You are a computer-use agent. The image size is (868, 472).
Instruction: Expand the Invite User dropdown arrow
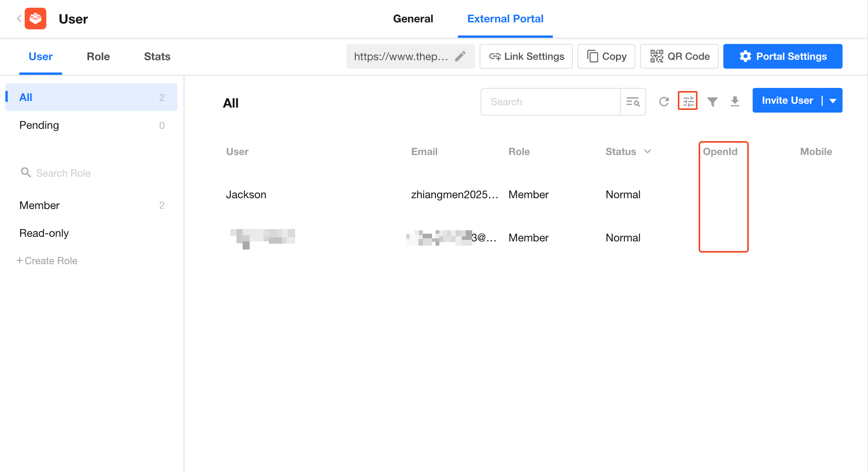click(833, 101)
